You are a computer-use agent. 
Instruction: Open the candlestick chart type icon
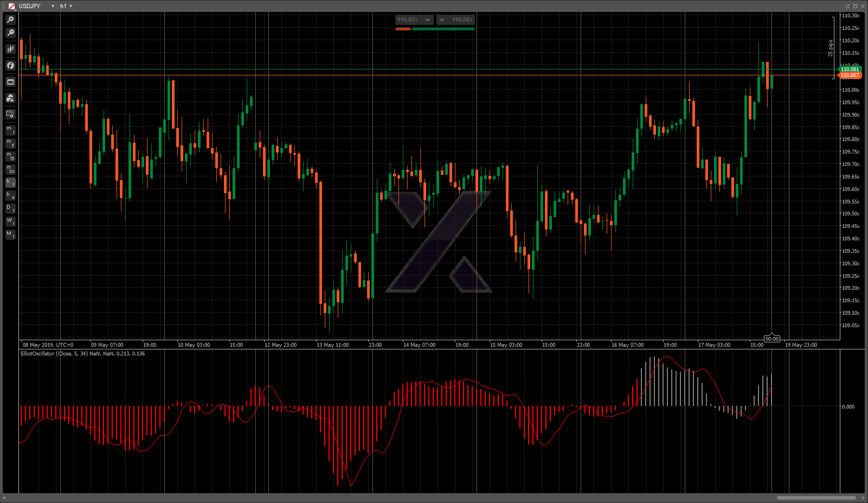tap(10, 49)
